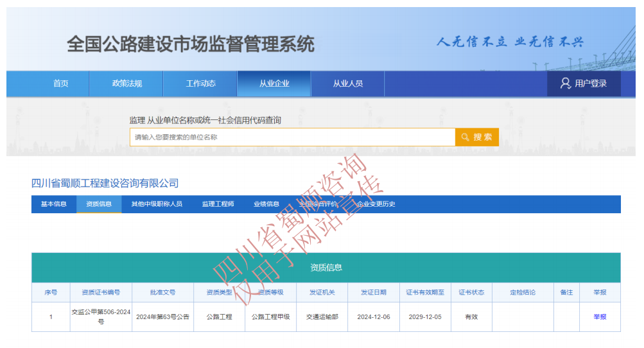Click the 交通运输部 issuing authority cell
Viewport: 644px width, 348px height.
click(322, 317)
